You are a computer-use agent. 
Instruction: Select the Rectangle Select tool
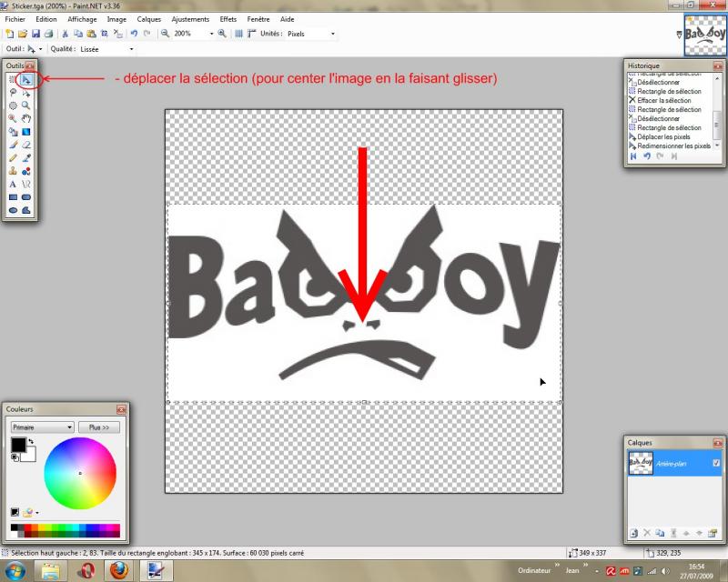(13, 80)
